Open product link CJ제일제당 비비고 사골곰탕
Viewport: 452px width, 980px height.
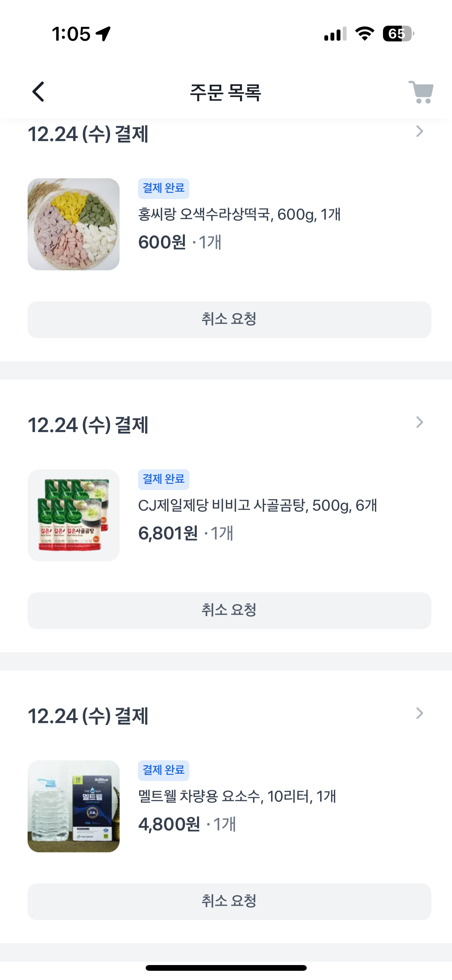(258, 506)
